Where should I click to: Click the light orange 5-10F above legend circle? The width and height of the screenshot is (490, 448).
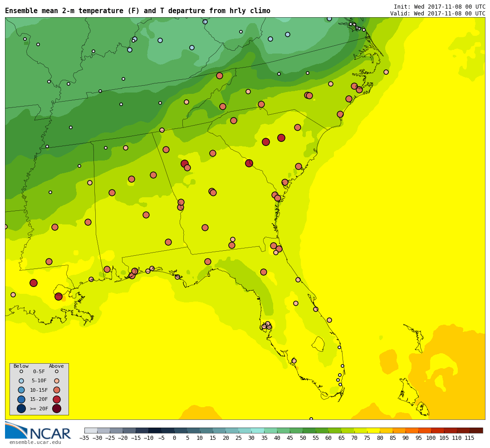57,381
